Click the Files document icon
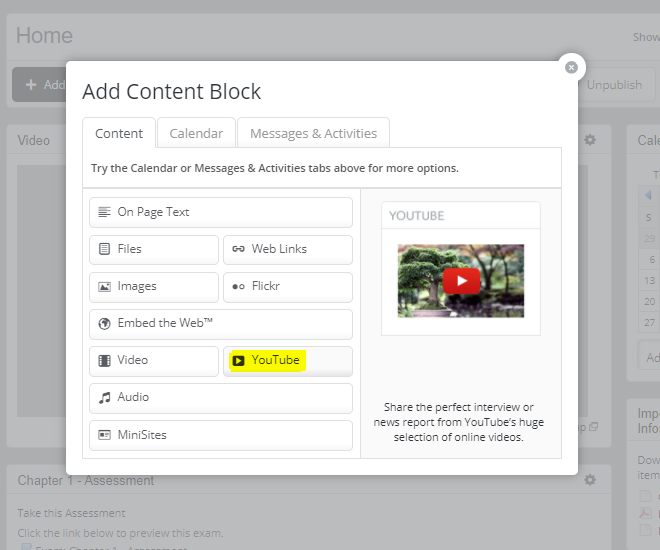 pyautogui.click(x=104, y=249)
